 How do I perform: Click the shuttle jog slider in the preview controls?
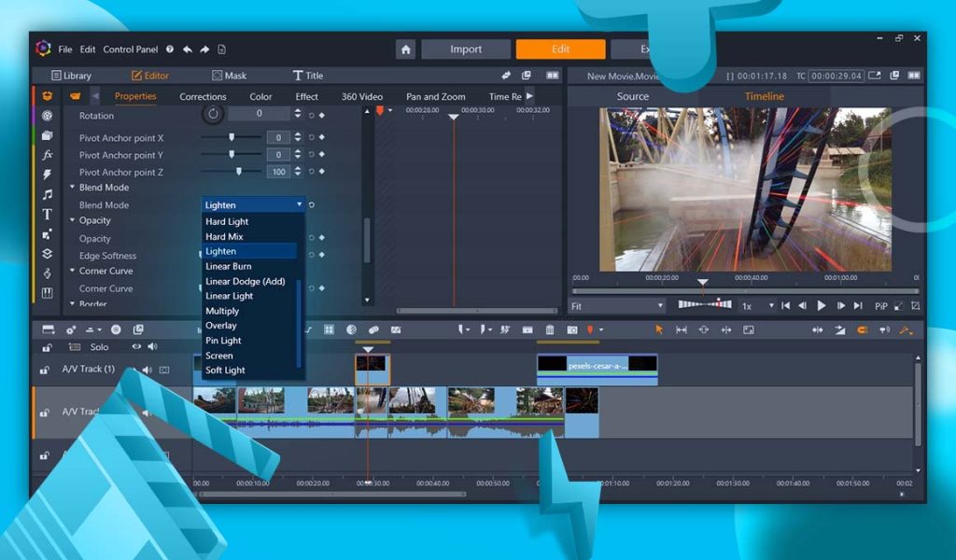705,303
